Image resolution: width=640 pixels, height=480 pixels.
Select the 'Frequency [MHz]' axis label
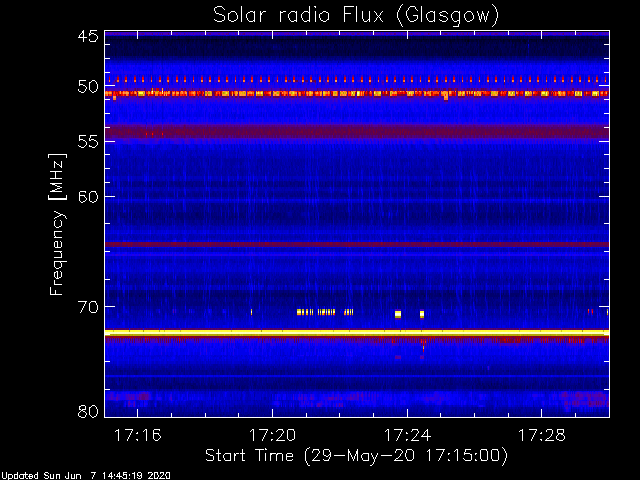pos(58,224)
